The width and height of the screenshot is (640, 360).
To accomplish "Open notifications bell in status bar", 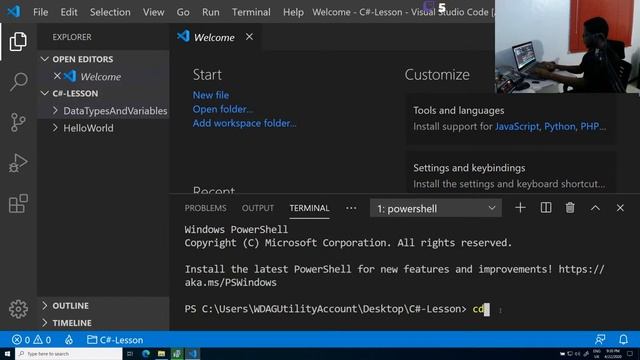I will click(x=623, y=339).
